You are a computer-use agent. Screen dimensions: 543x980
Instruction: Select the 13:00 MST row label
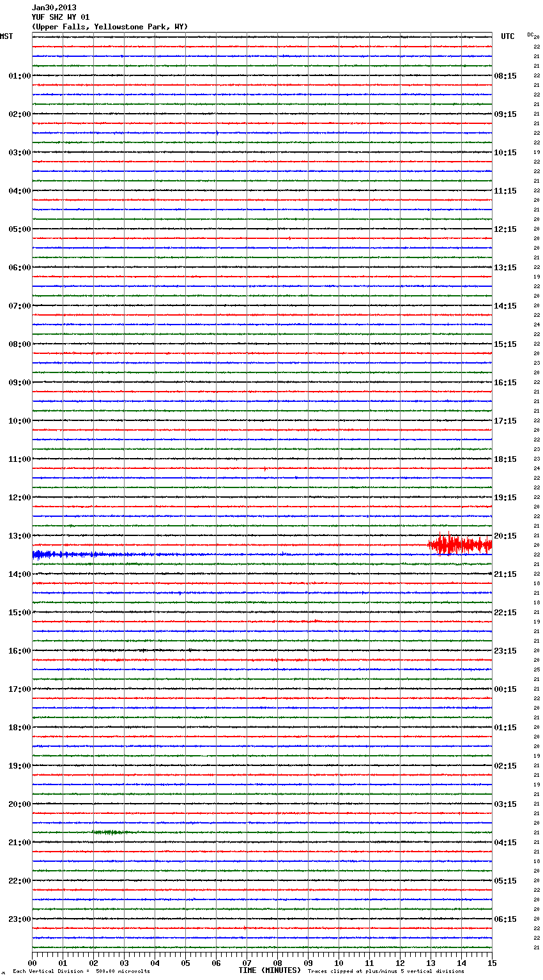pos(20,536)
